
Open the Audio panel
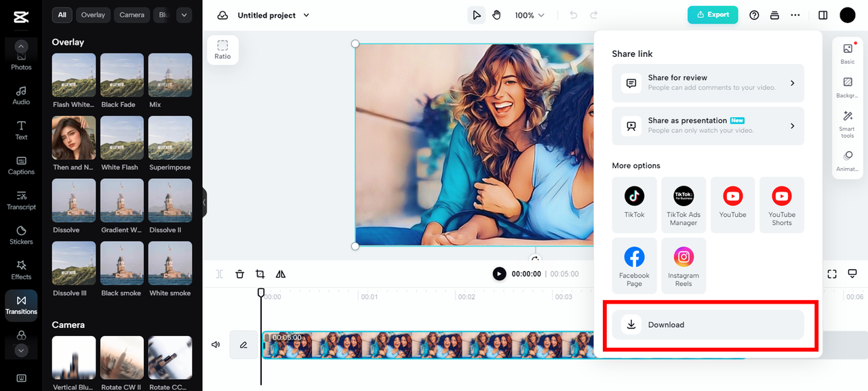pyautogui.click(x=21, y=96)
